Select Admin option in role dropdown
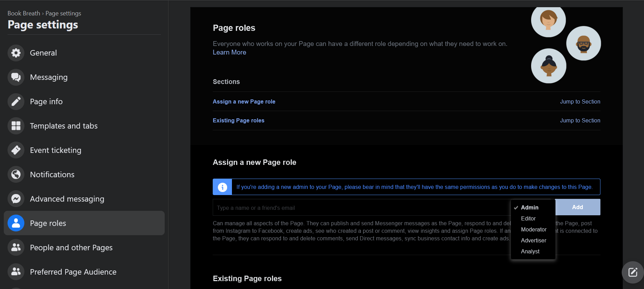644x289 pixels. [x=529, y=207]
